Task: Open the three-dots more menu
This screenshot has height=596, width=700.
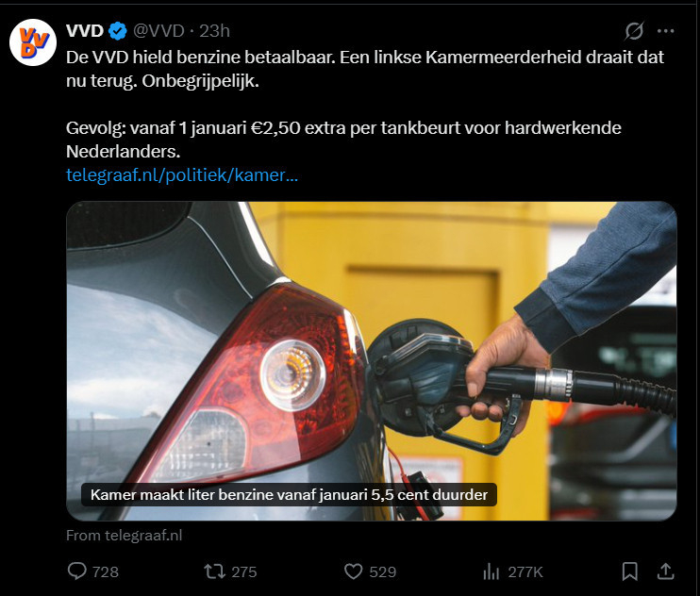Action: click(x=666, y=31)
